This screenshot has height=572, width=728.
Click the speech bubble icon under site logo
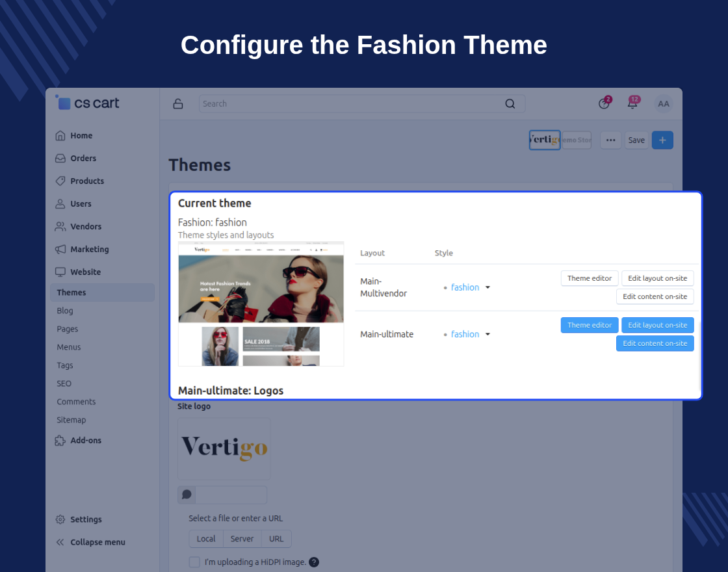pos(187,495)
